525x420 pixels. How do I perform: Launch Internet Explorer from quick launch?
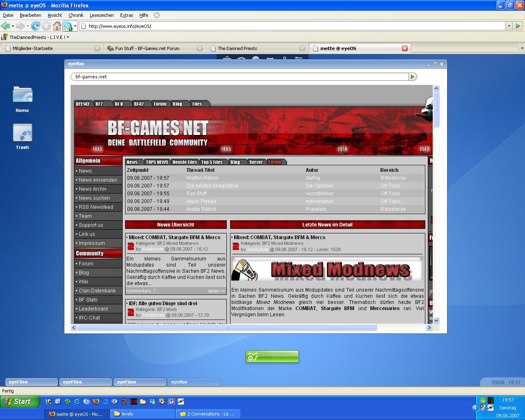[77, 402]
